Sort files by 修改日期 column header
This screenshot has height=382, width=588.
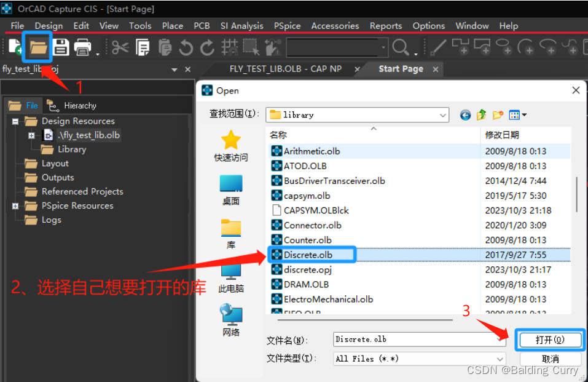[502, 135]
